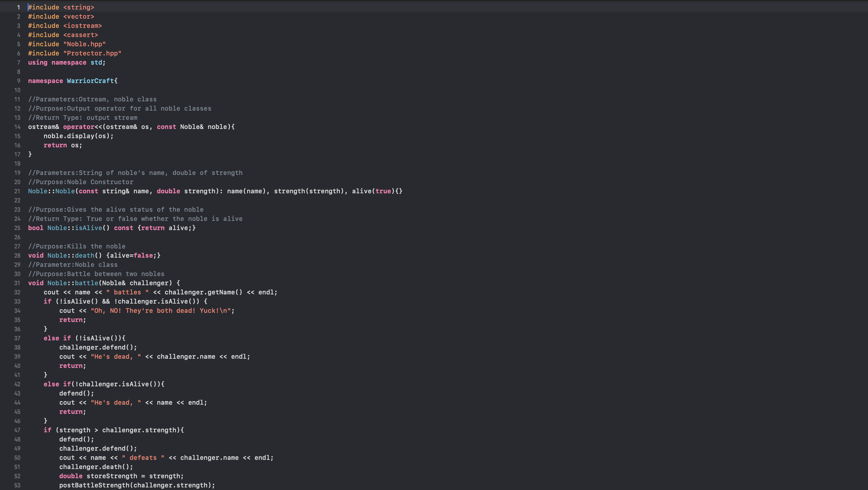The width and height of the screenshot is (868, 490).
Task: Click line number 47 in the gutter
Action: click(17, 430)
